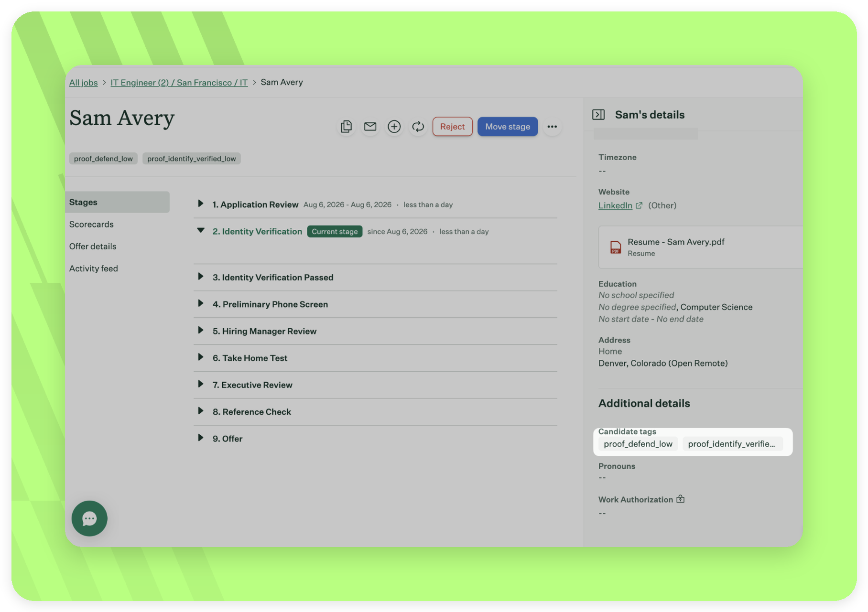
Task: Expand the 1. Application Review stage
Action: pos(201,204)
